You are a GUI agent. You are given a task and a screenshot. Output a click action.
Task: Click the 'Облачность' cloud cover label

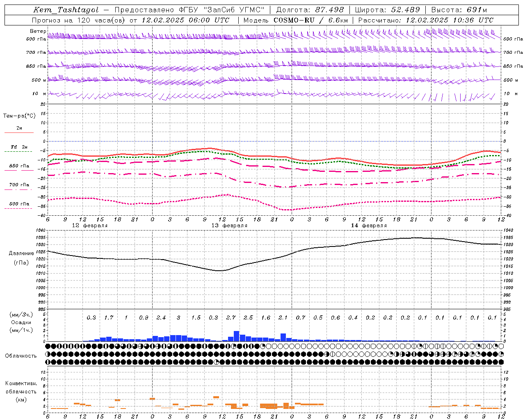(21, 356)
